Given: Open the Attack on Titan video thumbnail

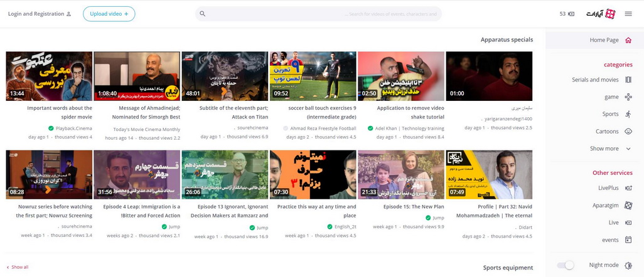Looking at the screenshot, I should [225, 76].
